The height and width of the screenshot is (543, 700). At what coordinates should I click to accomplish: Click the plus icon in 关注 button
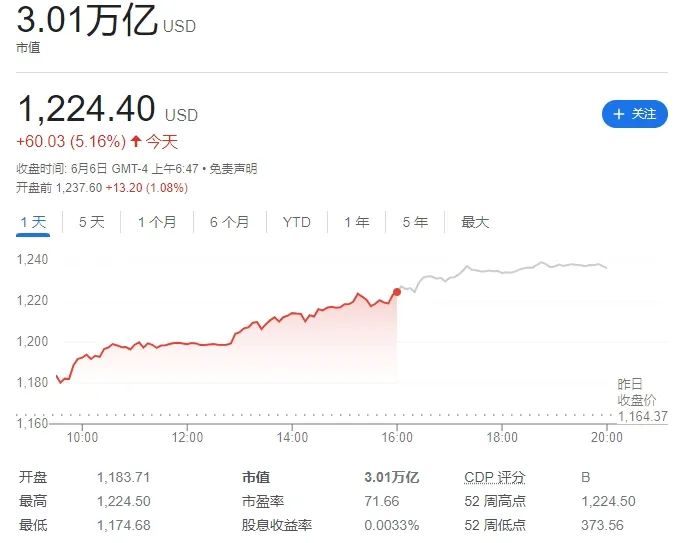[x=618, y=114]
